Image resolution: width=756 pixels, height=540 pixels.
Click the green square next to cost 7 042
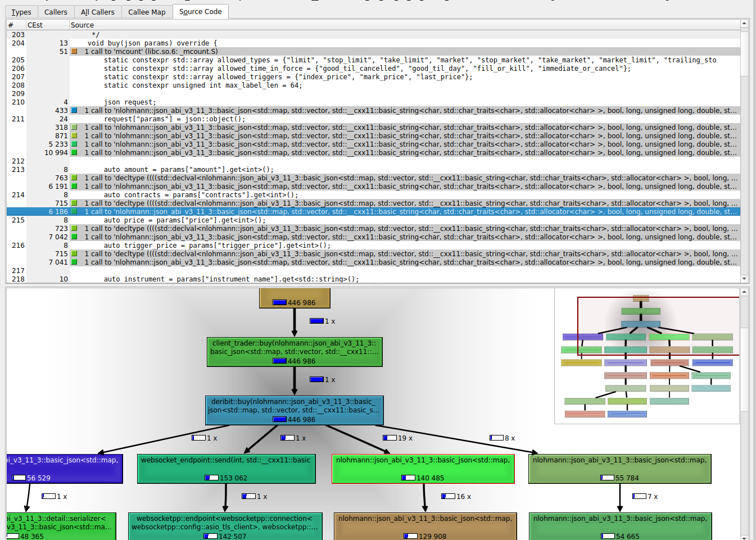[74, 237]
